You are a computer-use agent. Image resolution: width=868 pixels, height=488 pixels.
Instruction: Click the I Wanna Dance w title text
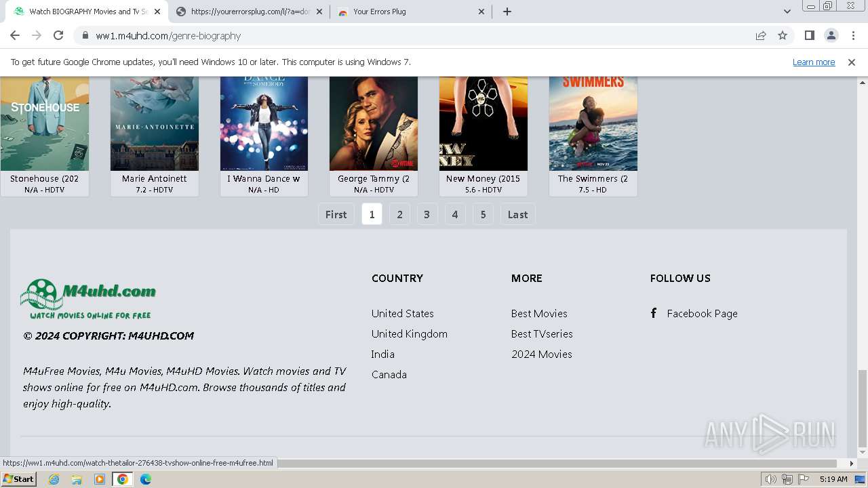[264, 179]
